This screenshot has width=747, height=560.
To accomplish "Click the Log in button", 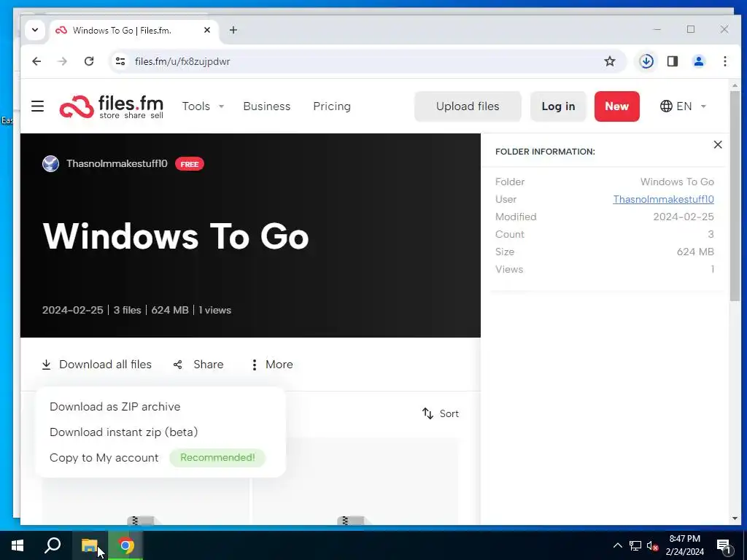I will coord(558,106).
